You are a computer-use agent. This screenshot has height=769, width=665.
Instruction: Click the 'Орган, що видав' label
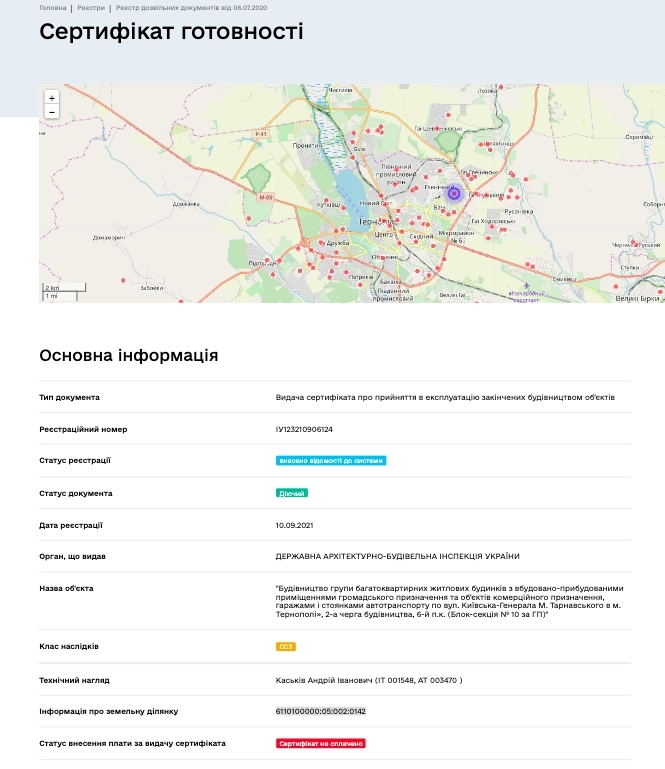coord(72,556)
